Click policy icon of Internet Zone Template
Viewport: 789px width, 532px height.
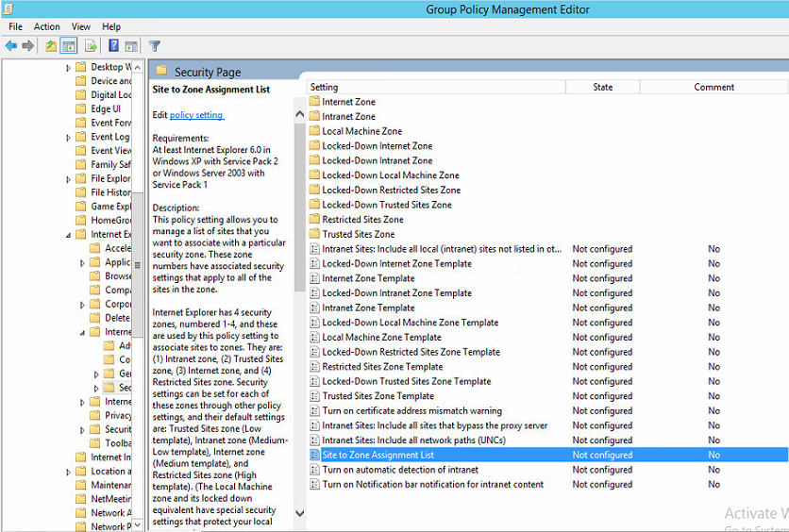click(x=314, y=278)
